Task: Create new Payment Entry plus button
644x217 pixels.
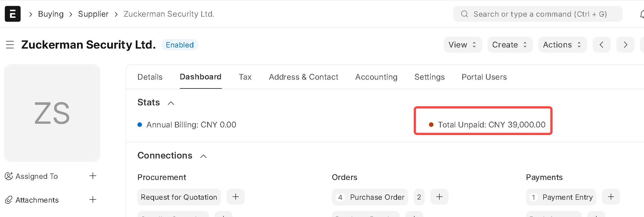Action: (x=611, y=197)
